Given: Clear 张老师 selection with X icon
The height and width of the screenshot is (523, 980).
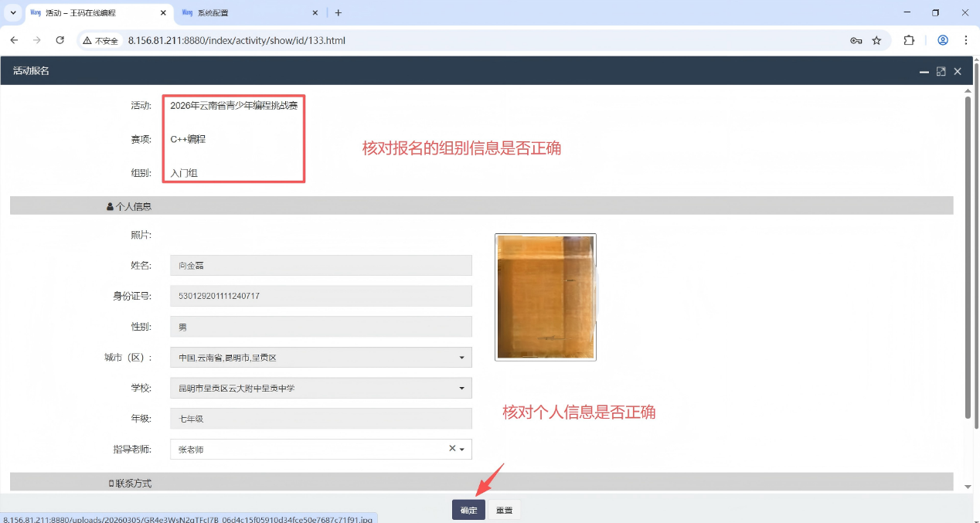Looking at the screenshot, I should click(x=452, y=449).
